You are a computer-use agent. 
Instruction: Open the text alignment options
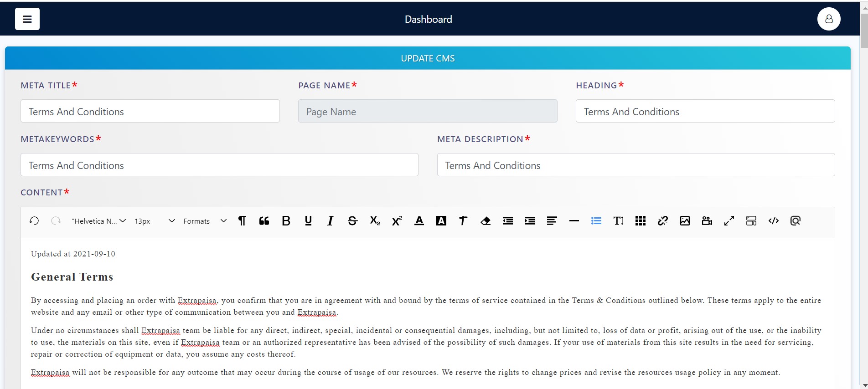(552, 221)
